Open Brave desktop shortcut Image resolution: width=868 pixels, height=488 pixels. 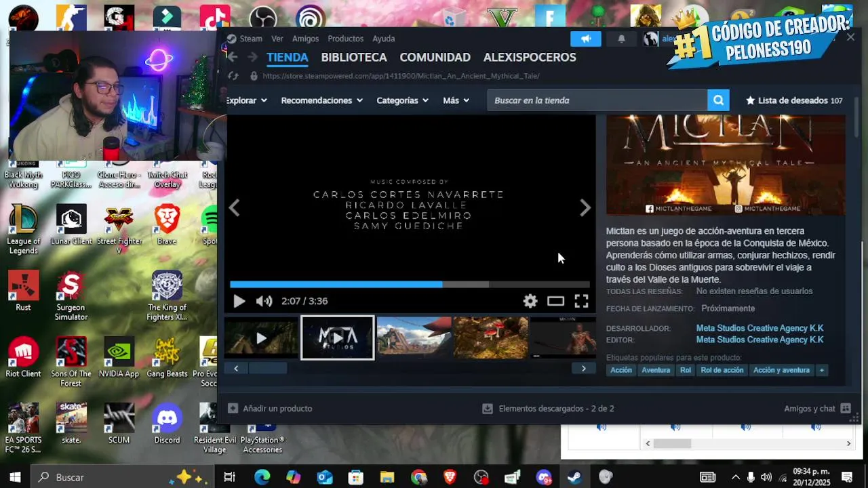coord(167,225)
